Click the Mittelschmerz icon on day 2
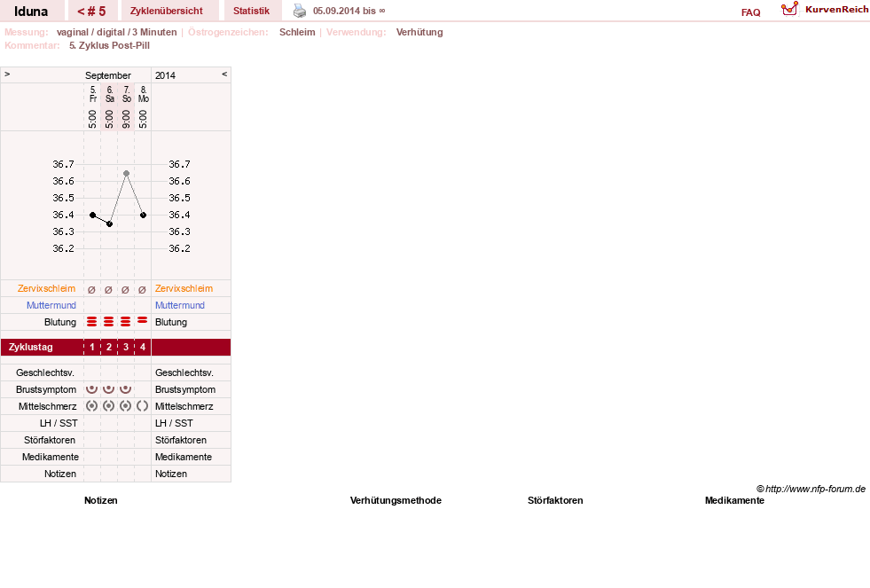The image size is (870, 588). point(109,406)
